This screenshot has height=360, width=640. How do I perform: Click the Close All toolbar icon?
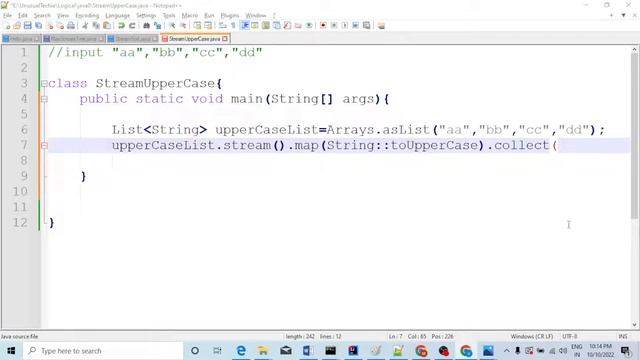(60, 25)
